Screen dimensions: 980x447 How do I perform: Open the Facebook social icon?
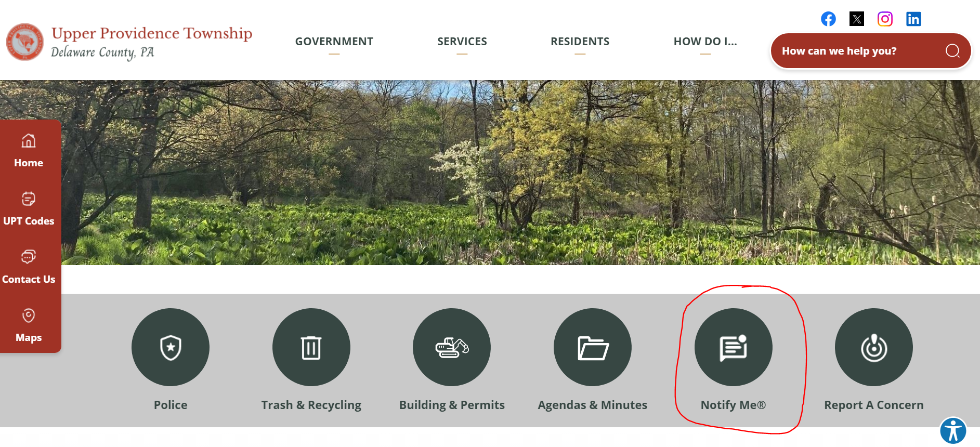(828, 19)
